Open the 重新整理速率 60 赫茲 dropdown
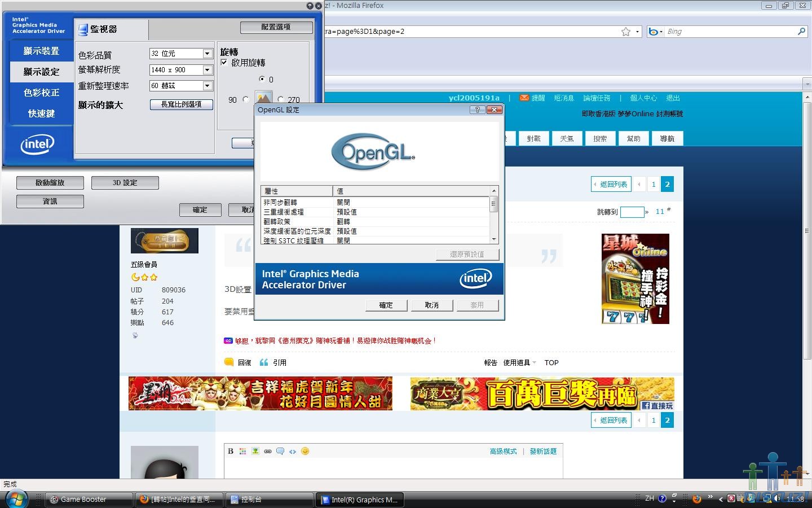 (x=181, y=86)
